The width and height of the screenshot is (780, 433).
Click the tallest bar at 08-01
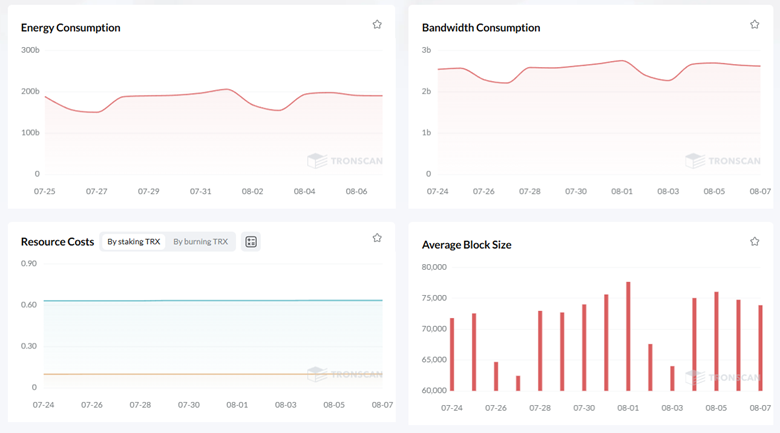(x=628, y=336)
